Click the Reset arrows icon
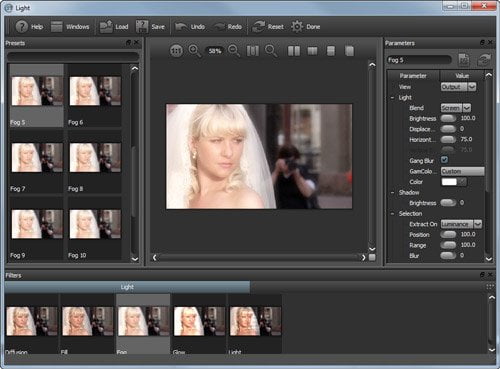The height and width of the screenshot is (369, 500). coord(258,27)
